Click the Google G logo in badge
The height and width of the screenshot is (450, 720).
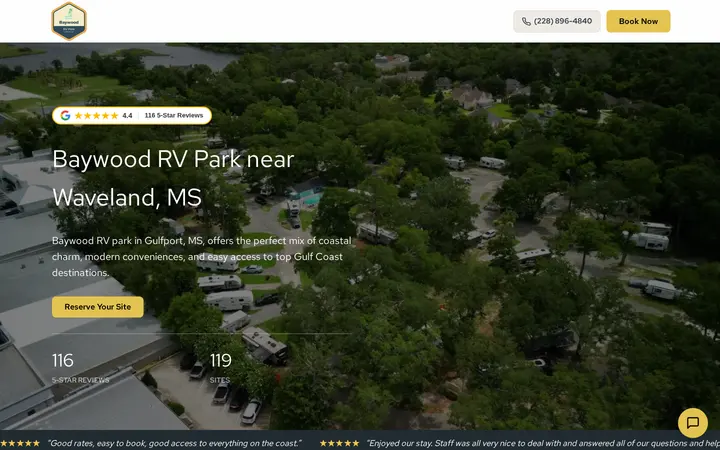(x=65, y=116)
